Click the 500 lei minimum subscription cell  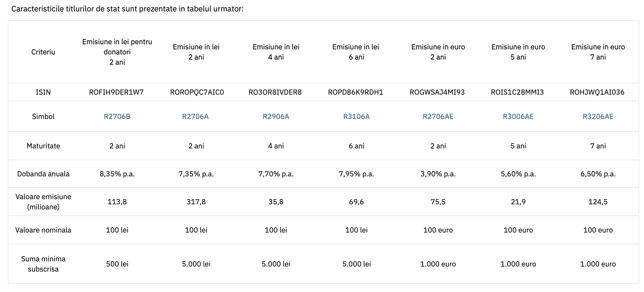click(117, 264)
